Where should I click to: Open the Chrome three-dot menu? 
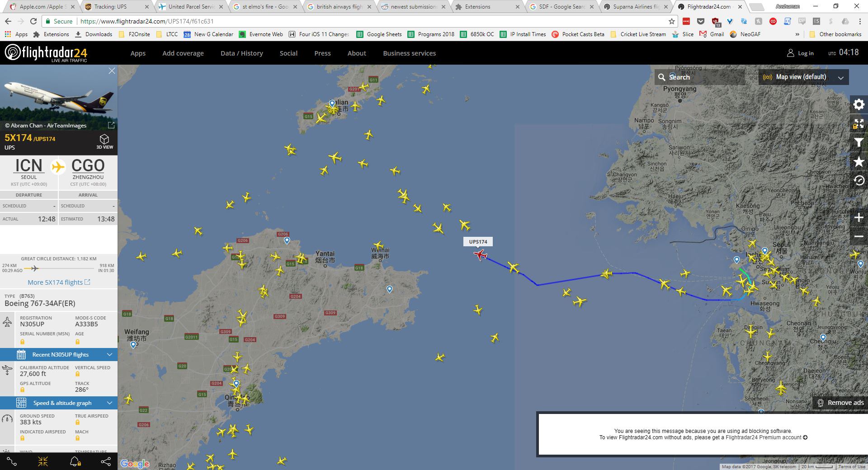pyautogui.click(x=860, y=21)
